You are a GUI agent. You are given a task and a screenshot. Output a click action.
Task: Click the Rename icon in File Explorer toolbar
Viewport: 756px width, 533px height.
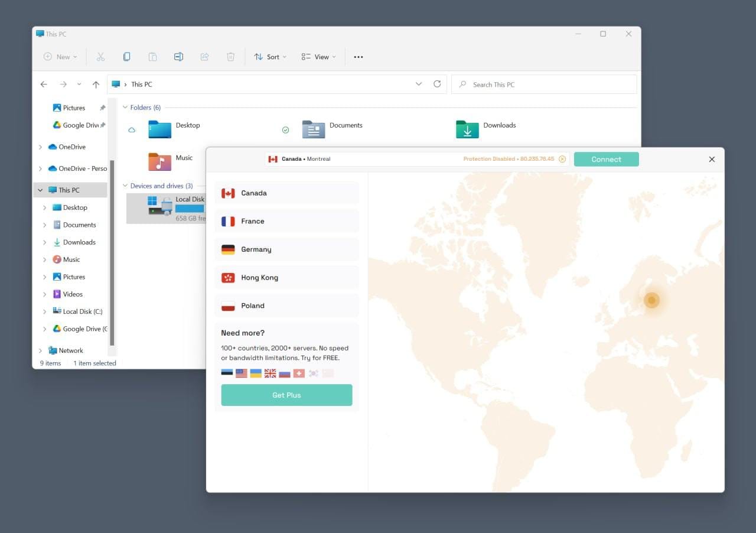click(178, 57)
